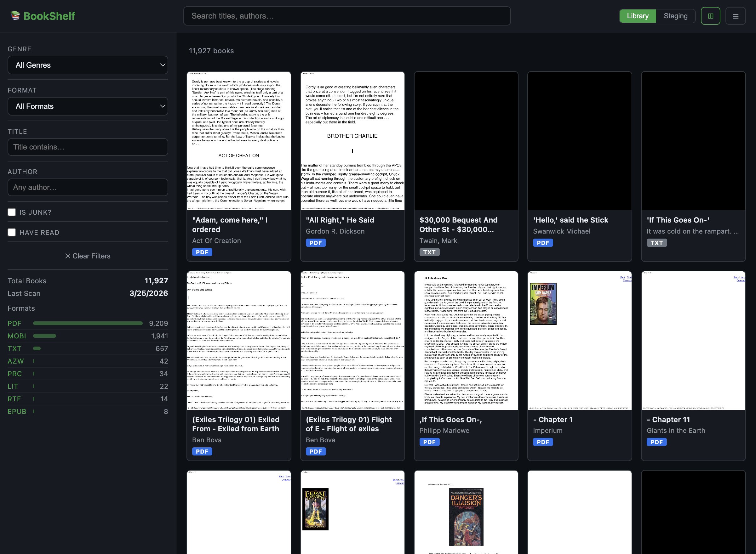Open the All Genres dropdown

(88, 65)
